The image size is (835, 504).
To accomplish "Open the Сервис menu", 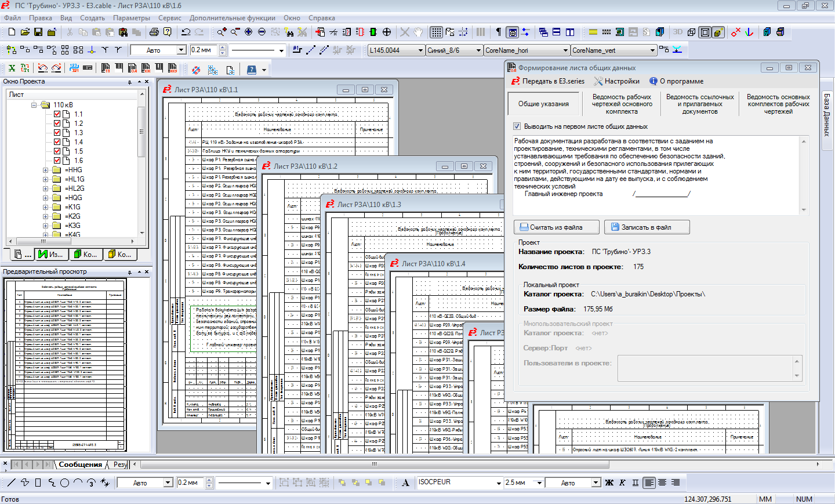I will (169, 18).
